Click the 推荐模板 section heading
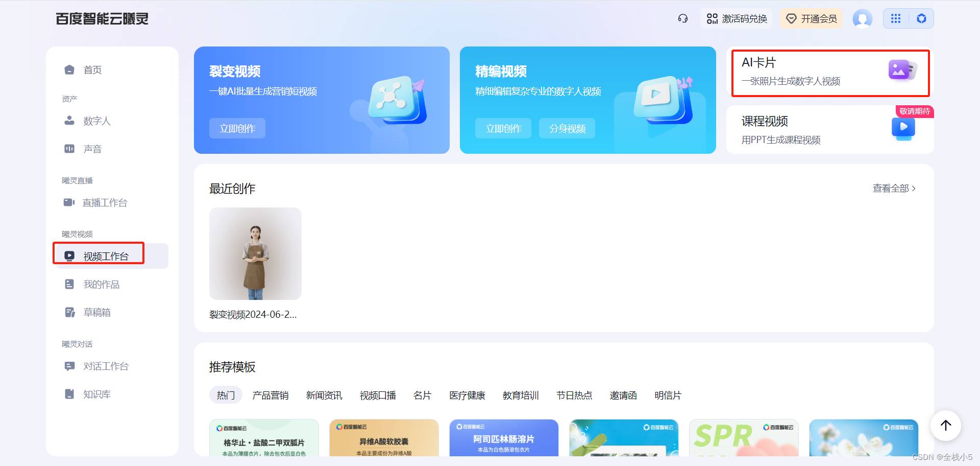 click(232, 367)
